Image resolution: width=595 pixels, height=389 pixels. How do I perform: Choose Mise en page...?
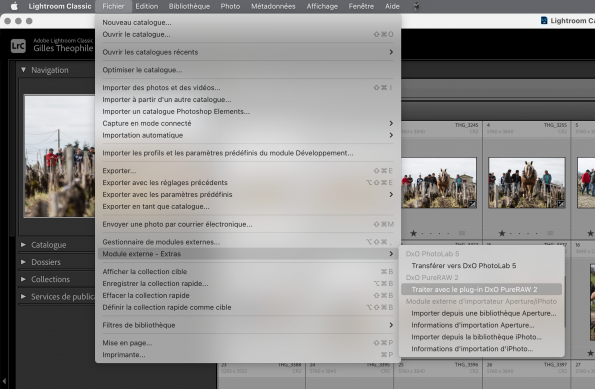pyautogui.click(x=248, y=343)
